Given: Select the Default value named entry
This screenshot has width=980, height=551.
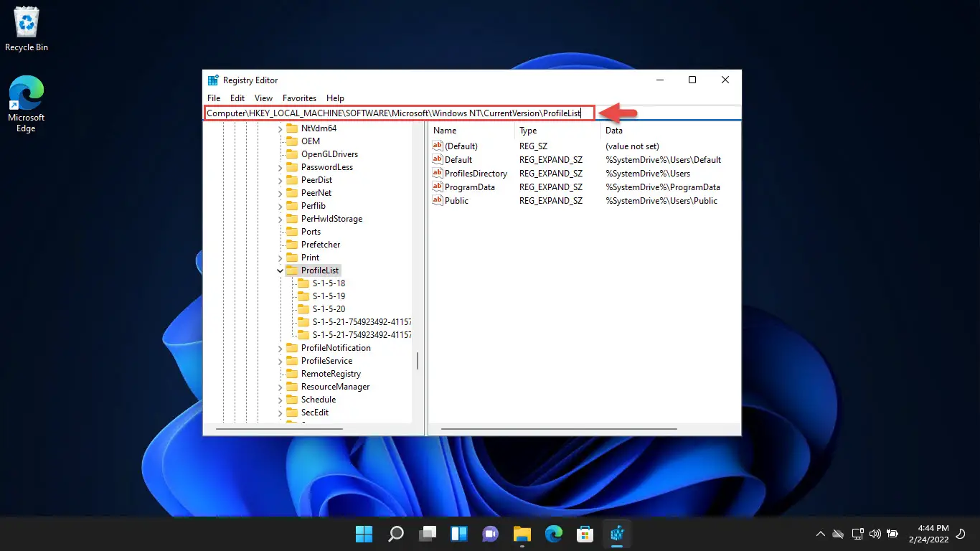Looking at the screenshot, I should (458, 159).
